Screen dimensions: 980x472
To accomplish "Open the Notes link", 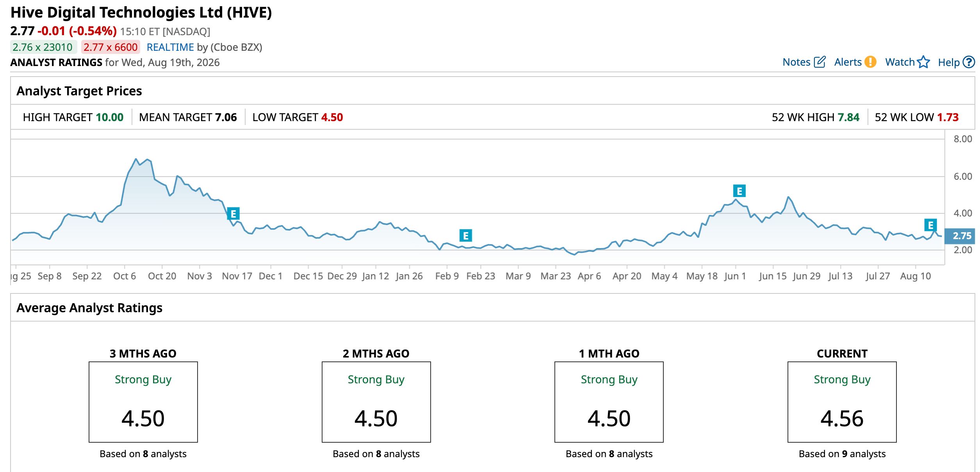I will (x=796, y=62).
